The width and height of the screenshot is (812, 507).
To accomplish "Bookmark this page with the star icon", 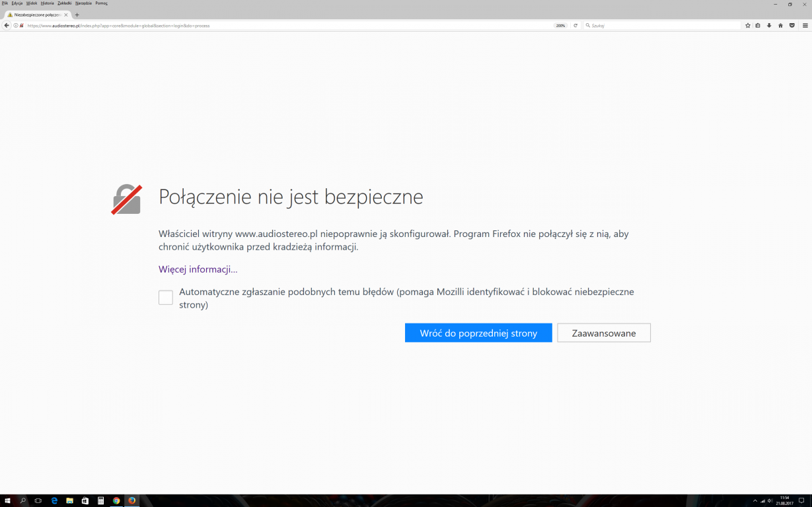I will click(x=748, y=25).
